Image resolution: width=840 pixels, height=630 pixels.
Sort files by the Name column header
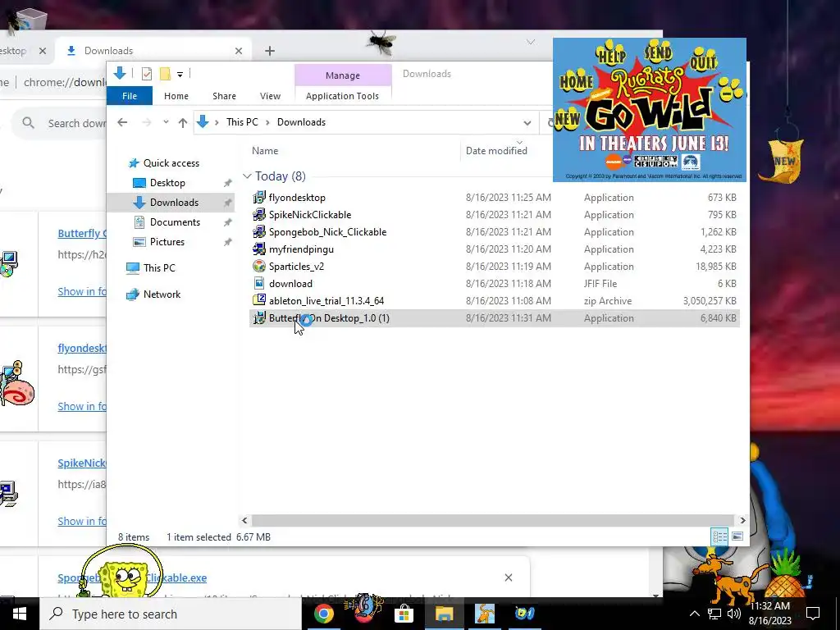click(265, 151)
